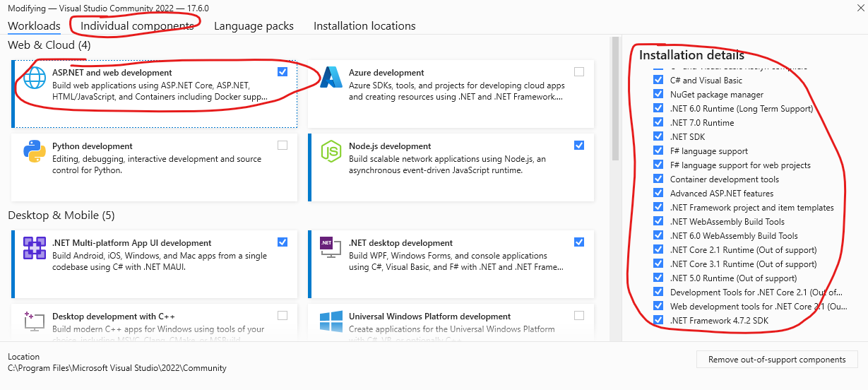Screen dimensions: 868x390
Task: Click the Node.js development hexagon icon
Action: pos(331,151)
